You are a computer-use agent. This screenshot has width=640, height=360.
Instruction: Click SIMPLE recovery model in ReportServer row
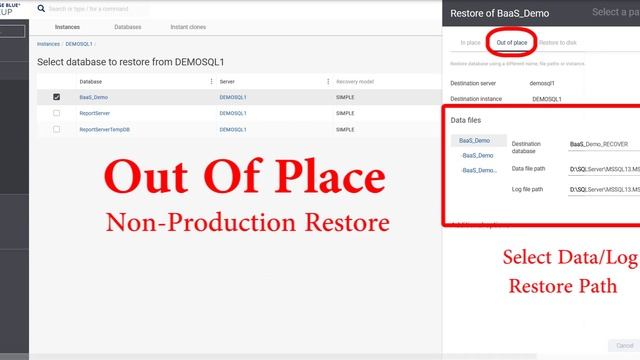[x=345, y=113]
